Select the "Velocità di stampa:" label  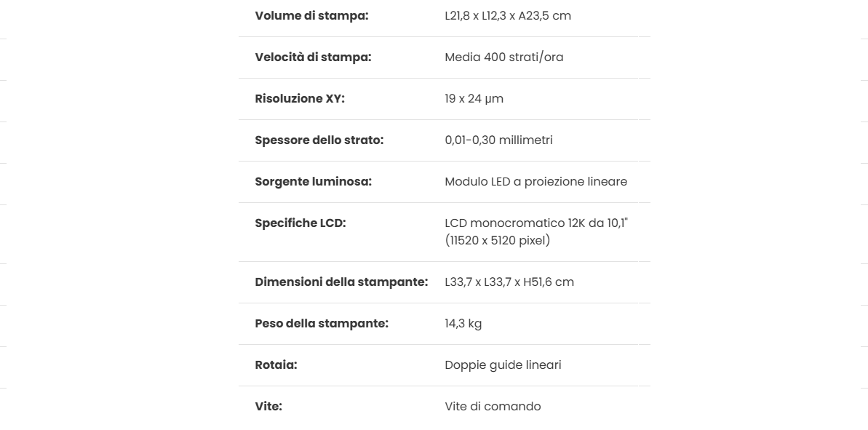(313, 57)
